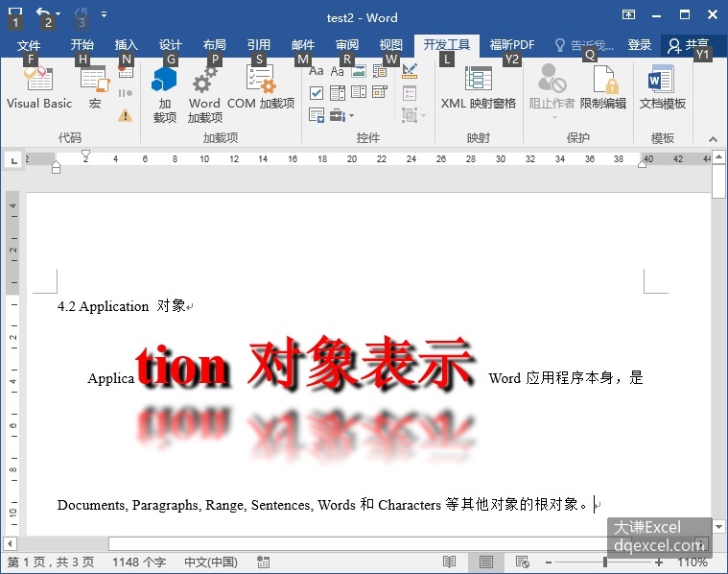
Task: Switch to the 引用 References tab
Action: click(x=259, y=44)
